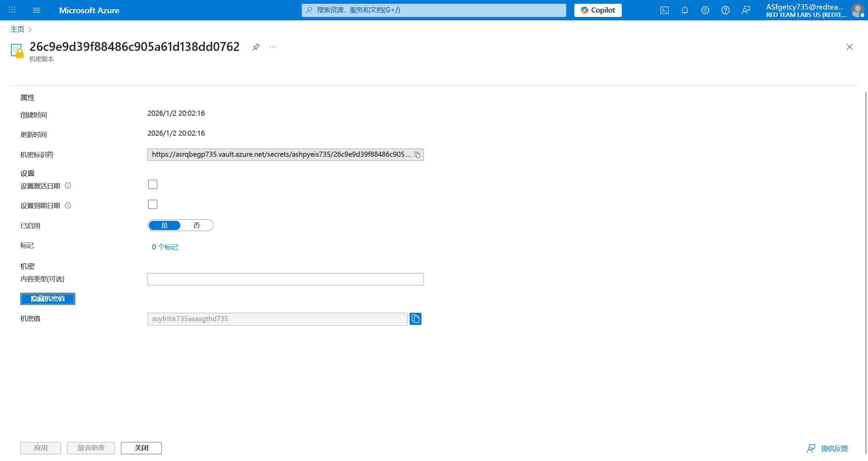
Task: Open the Cloud Shell icon
Action: pyautogui.click(x=664, y=10)
